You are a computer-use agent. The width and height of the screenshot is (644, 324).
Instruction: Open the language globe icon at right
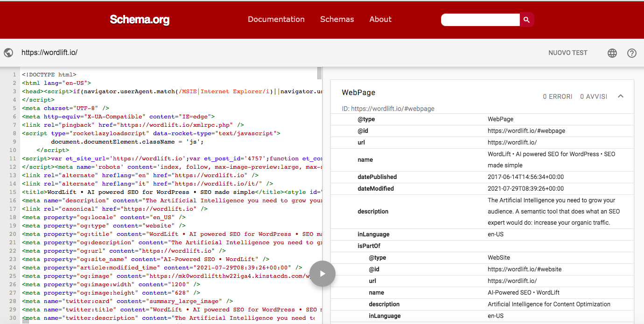(x=612, y=53)
